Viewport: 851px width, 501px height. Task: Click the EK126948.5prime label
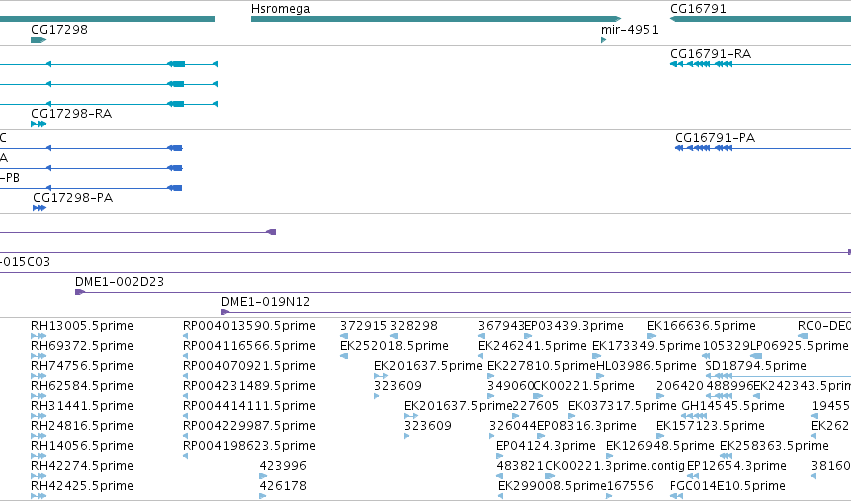coord(661,446)
